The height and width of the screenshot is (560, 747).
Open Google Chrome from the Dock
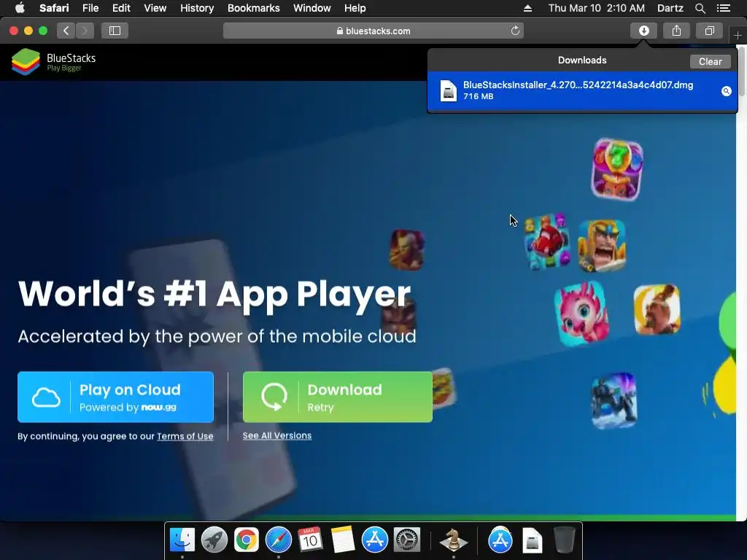pos(247,540)
